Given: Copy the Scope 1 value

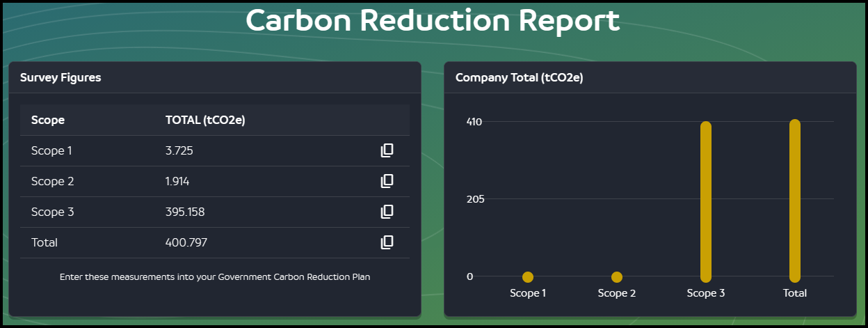Looking at the screenshot, I should click(387, 150).
